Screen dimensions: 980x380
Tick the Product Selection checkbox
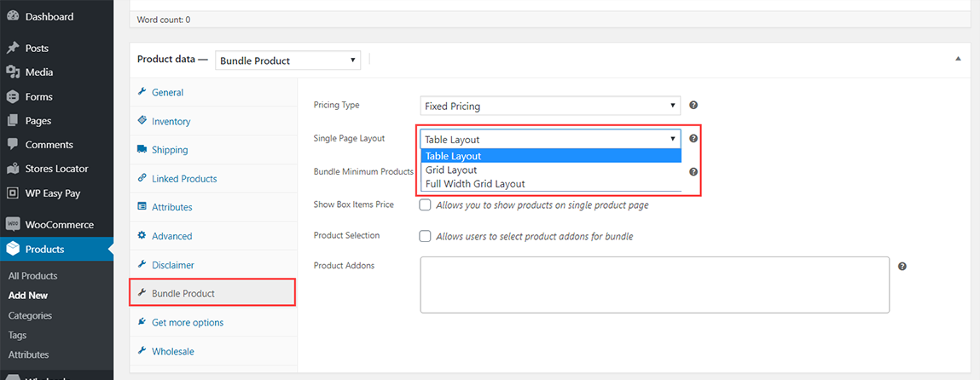[x=425, y=236]
